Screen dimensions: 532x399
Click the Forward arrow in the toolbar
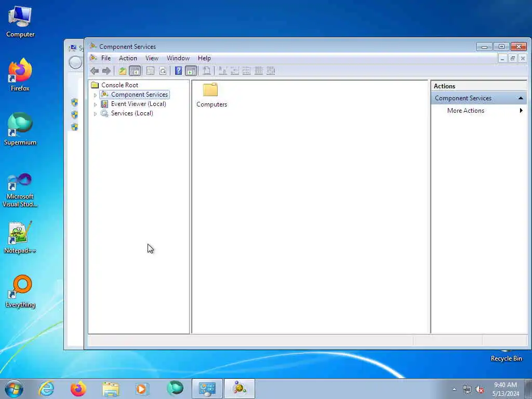pyautogui.click(x=107, y=71)
